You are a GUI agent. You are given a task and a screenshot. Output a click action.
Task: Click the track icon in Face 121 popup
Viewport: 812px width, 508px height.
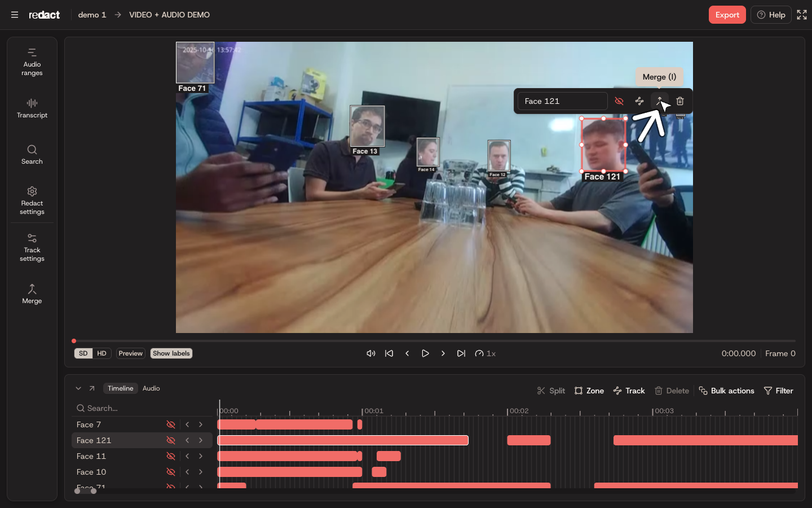pyautogui.click(x=639, y=101)
